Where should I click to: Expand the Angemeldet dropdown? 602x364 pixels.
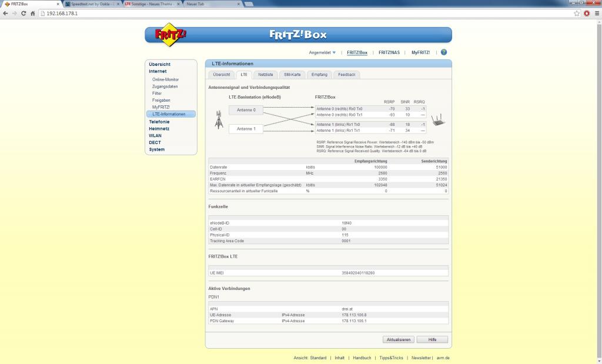(322, 52)
